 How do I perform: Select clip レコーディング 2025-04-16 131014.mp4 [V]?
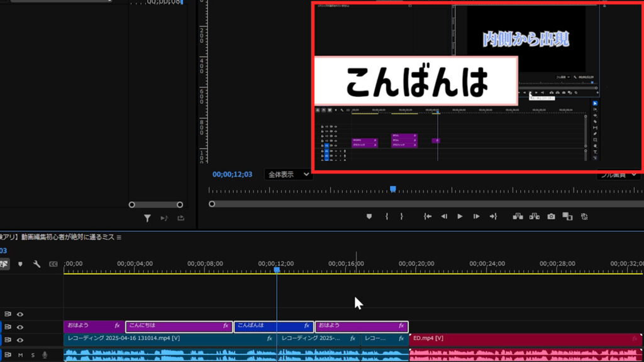click(170, 339)
